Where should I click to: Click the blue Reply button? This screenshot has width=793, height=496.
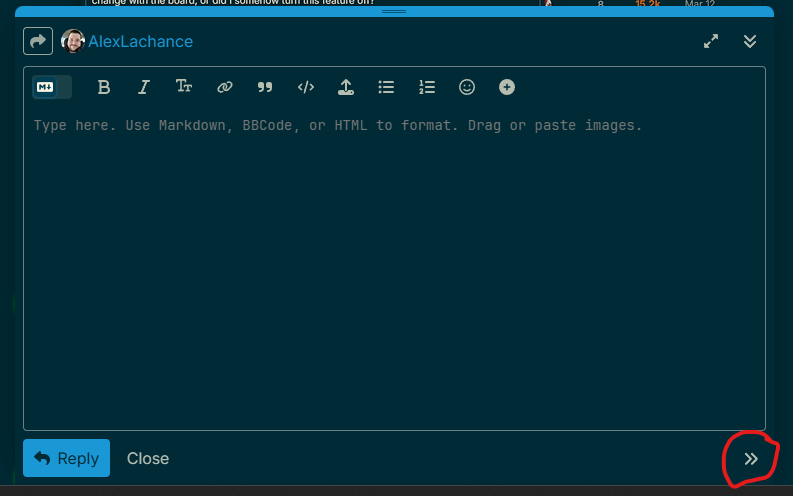(x=66, y=458)
